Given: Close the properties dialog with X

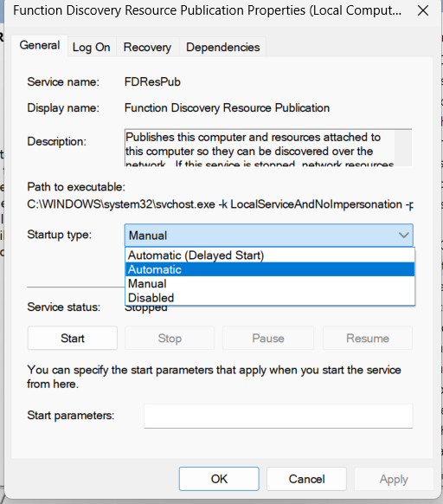Looking at the screenshot, I should (x=423, y=10).
